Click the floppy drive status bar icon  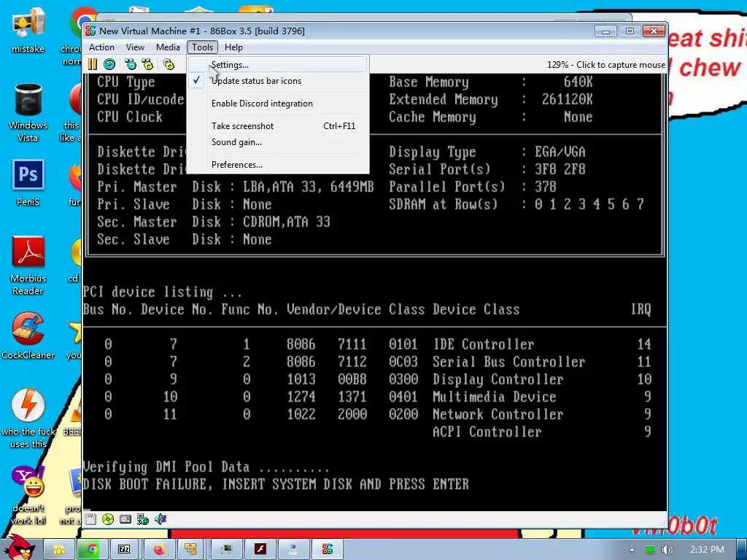coord(90,519)
